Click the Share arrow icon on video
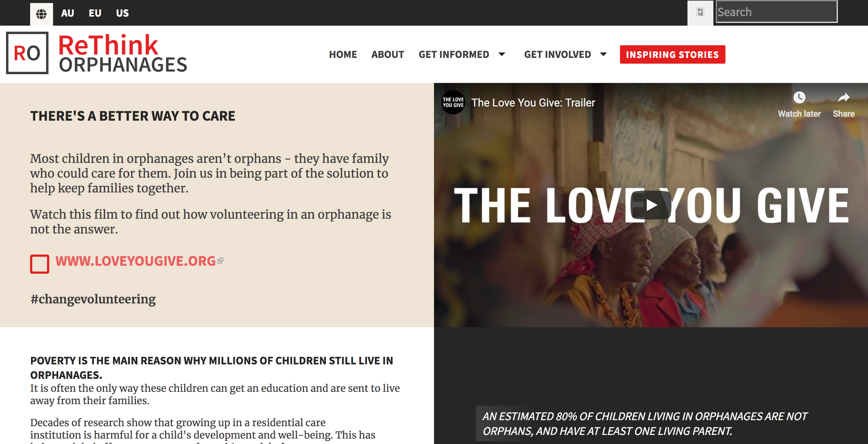 click(844, 98)
